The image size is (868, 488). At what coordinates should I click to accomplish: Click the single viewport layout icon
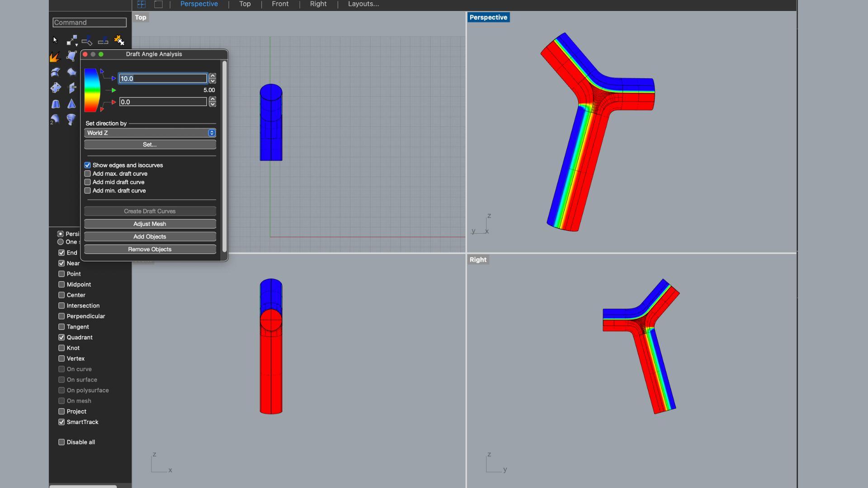point(158,4)
